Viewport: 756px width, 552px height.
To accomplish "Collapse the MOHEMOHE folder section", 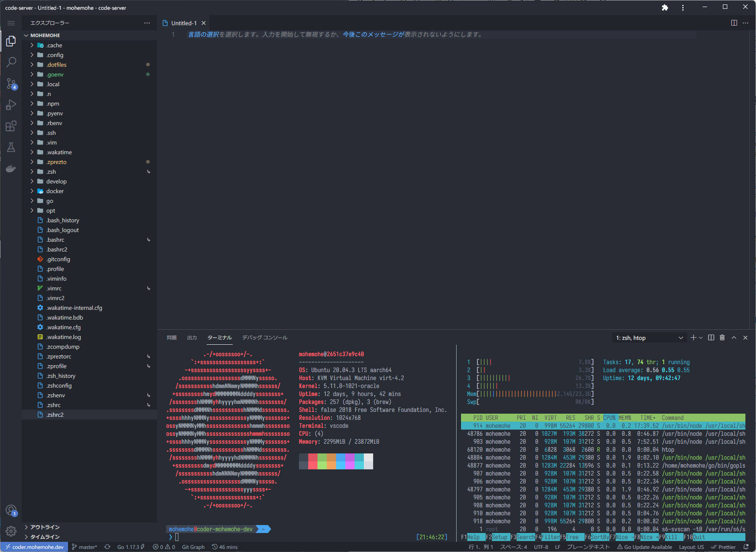I will (x=89, y=35).
